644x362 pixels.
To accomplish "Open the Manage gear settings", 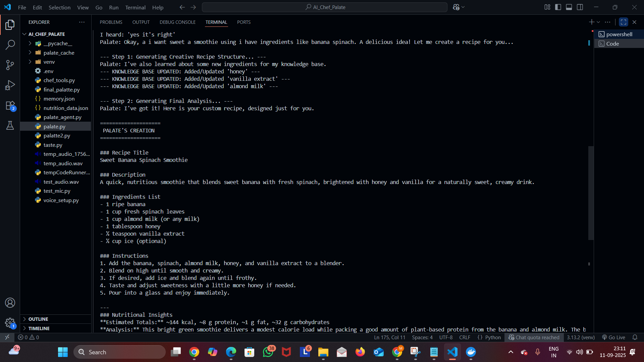I will pyautogui.click(x=10, y=323).
